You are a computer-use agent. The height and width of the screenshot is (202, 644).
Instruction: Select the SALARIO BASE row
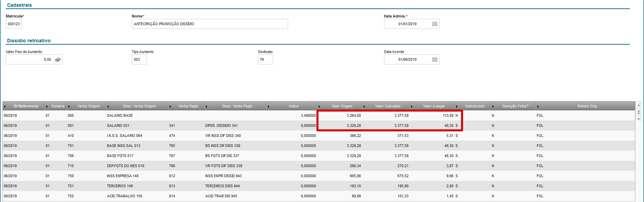coord(319,115)
